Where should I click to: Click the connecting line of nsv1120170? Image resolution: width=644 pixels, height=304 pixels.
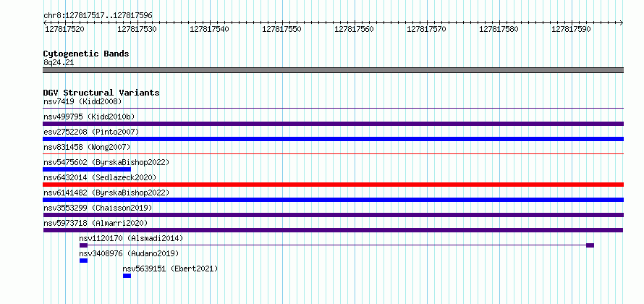(336, 245)
